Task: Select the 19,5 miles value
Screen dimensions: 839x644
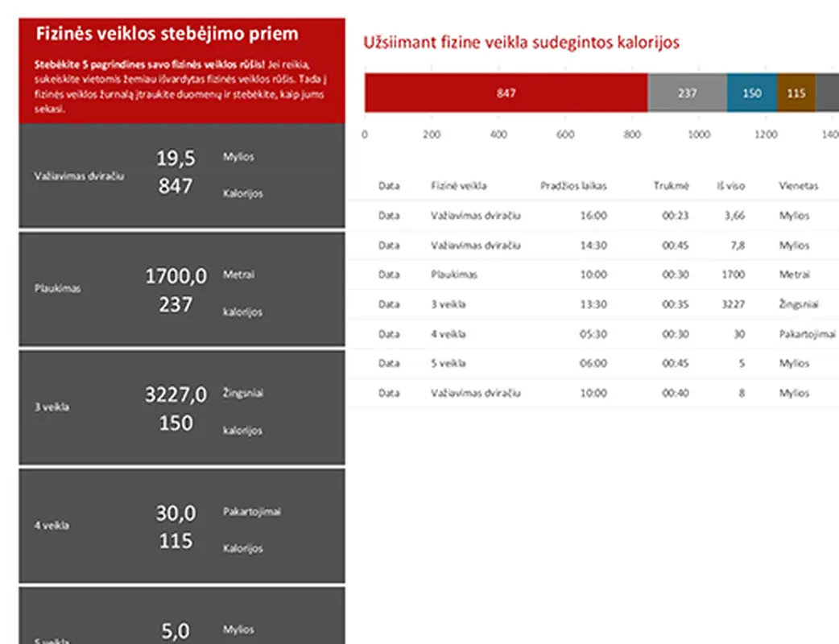Action: pos(176,159)
